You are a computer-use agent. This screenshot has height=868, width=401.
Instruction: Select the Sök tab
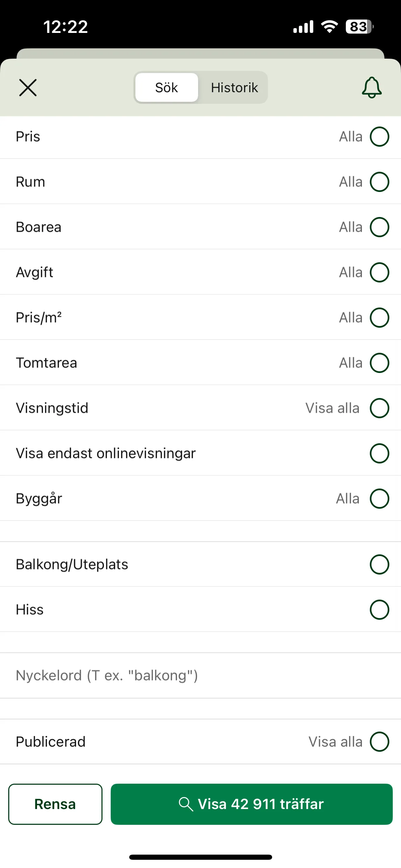click(x=167, y=87)
